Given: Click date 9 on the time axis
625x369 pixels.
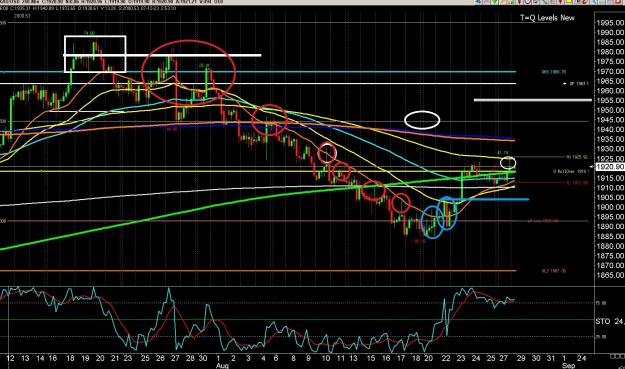Looking at the screenshot, I should [308, 358].
